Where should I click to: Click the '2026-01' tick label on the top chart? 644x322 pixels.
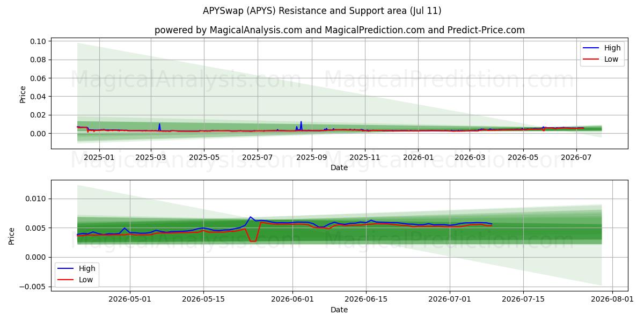[x=418, y=157]
